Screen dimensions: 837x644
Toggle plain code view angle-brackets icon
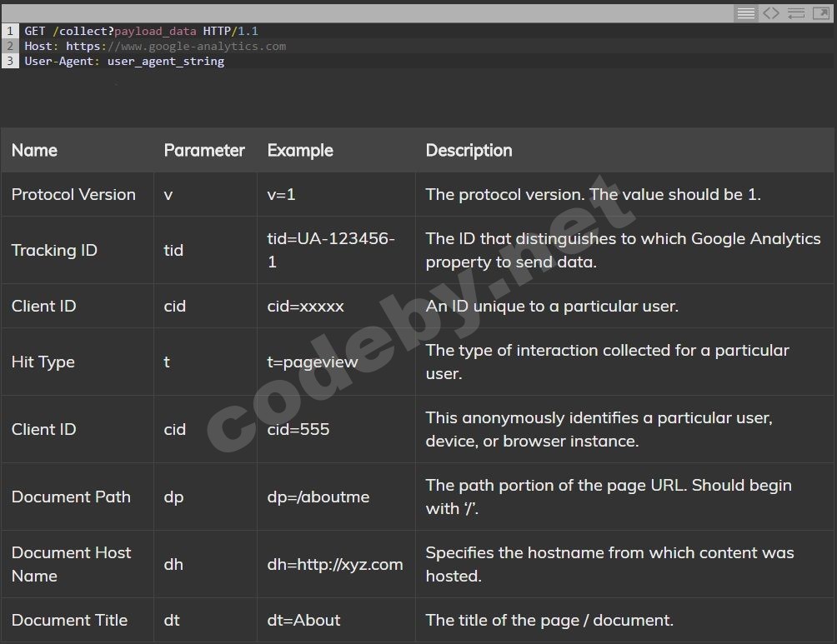tap(771, 13)
